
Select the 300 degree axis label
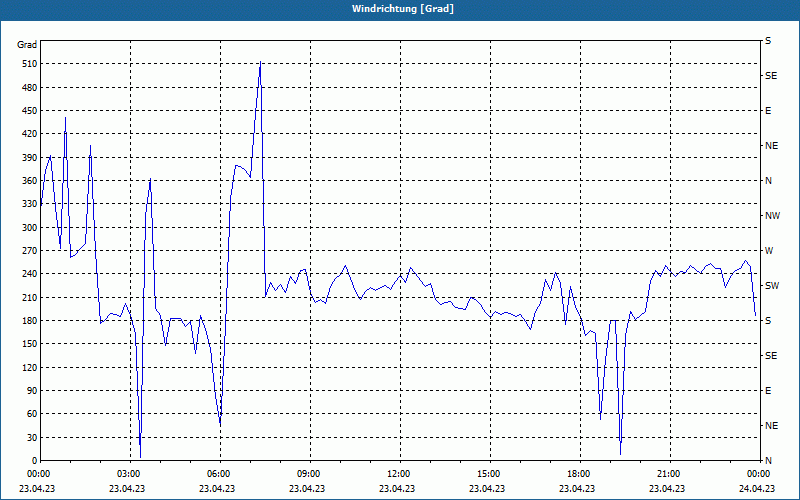[x=31, y=228]
